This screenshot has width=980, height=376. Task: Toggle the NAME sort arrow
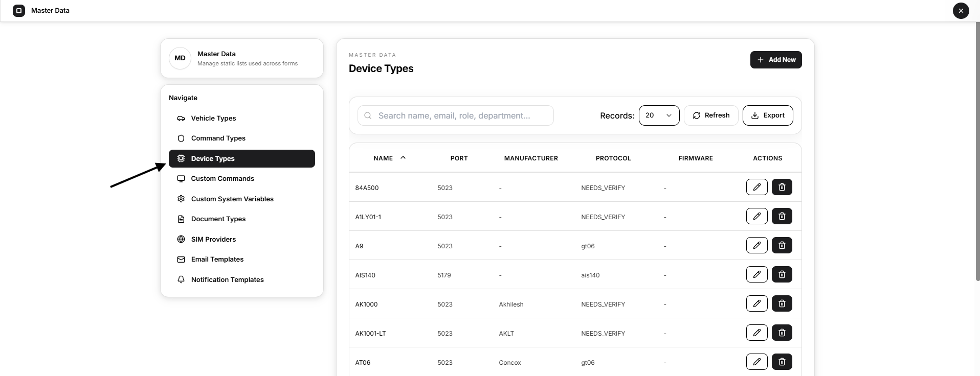coord(403,158)
